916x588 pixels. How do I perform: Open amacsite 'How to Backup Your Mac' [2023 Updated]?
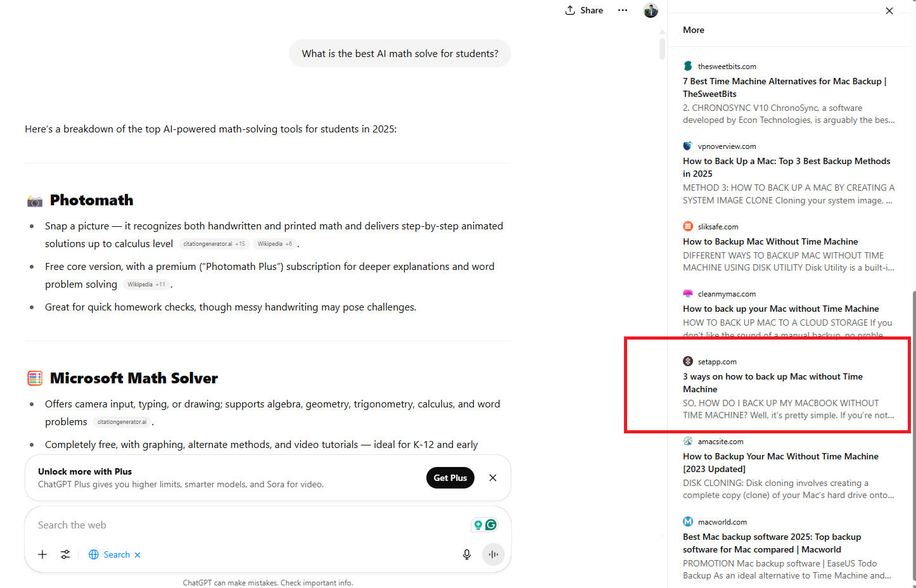780,463
